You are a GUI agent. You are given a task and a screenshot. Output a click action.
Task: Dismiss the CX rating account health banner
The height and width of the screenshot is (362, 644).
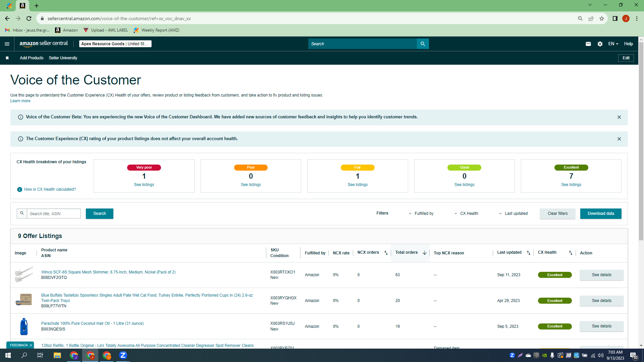tap(619, 139)
